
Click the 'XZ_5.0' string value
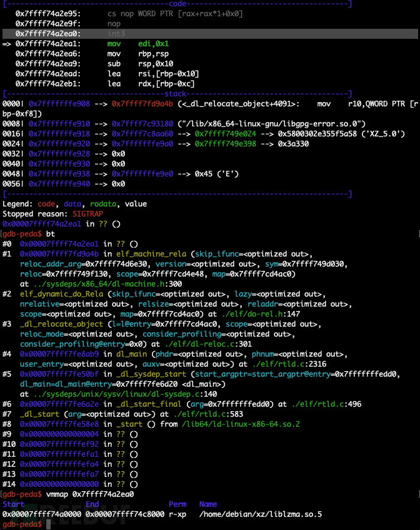click(x=383, y=134)
